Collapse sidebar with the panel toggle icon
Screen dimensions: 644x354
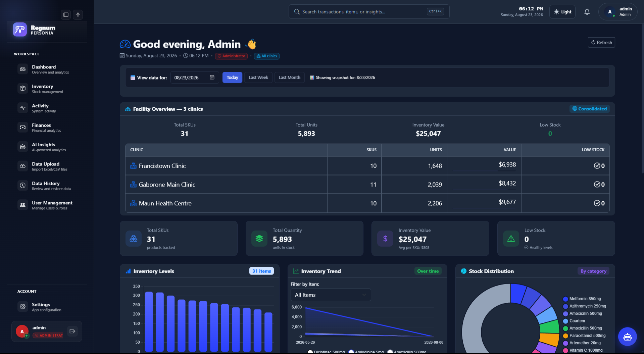point(66,15)
